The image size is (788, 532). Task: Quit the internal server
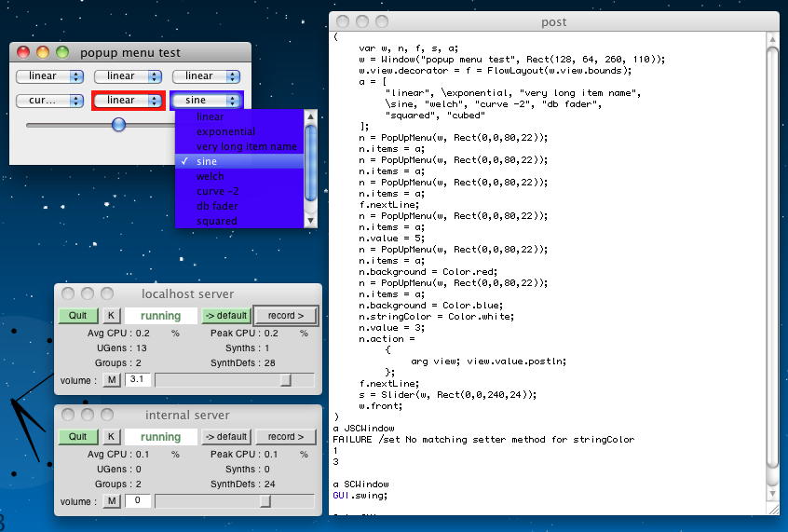click(77, 437)
